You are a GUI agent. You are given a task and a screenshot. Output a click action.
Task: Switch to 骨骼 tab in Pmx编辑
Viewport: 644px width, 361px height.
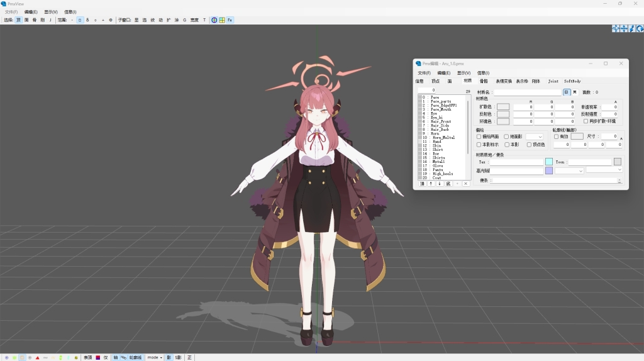pos(484,81)
